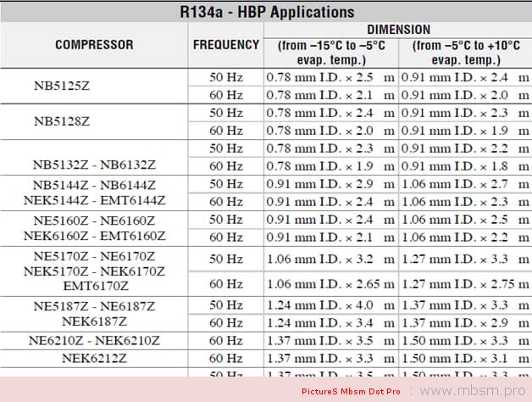Click the 1.37 mm I.D. × 2.9 m cell
Screen dimensions: 532x402
(463, 323)
